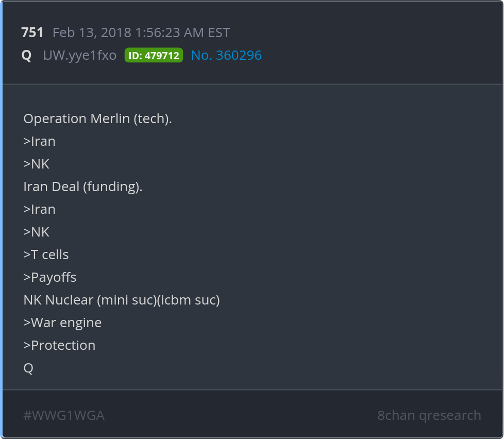
Task: Click the tripcode UW.yye1fxo
Action: coord(80,56)
